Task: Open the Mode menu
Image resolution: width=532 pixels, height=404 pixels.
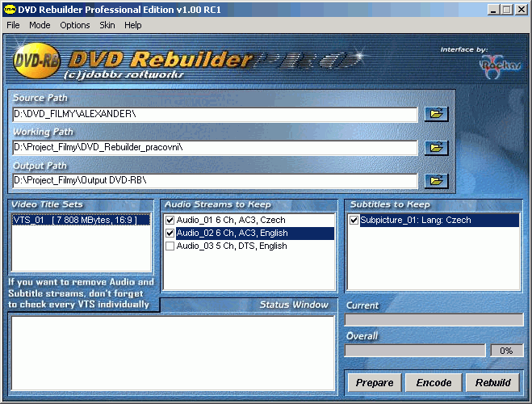Action: click(x=40, y=25)
